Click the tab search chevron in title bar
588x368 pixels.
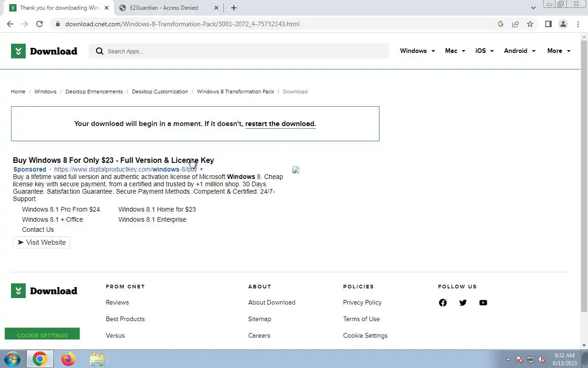click(x=533, y=8)
